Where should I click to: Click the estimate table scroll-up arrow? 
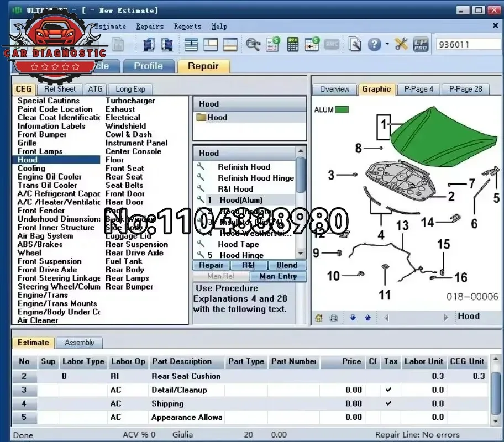coord(496,359)
